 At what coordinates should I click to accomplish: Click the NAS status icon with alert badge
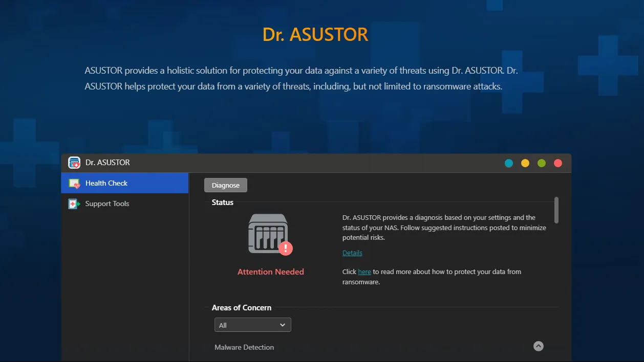point(271,234)
